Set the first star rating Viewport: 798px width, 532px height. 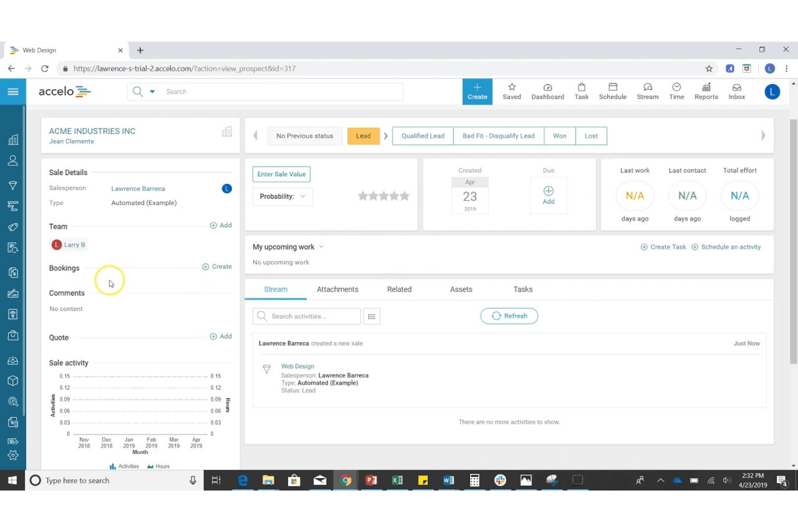[x=363, y=196]
